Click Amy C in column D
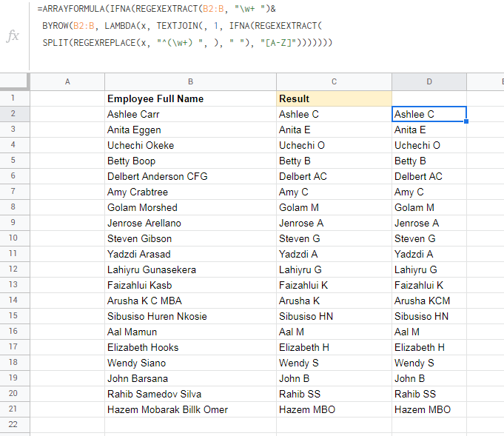 (429, 192)
